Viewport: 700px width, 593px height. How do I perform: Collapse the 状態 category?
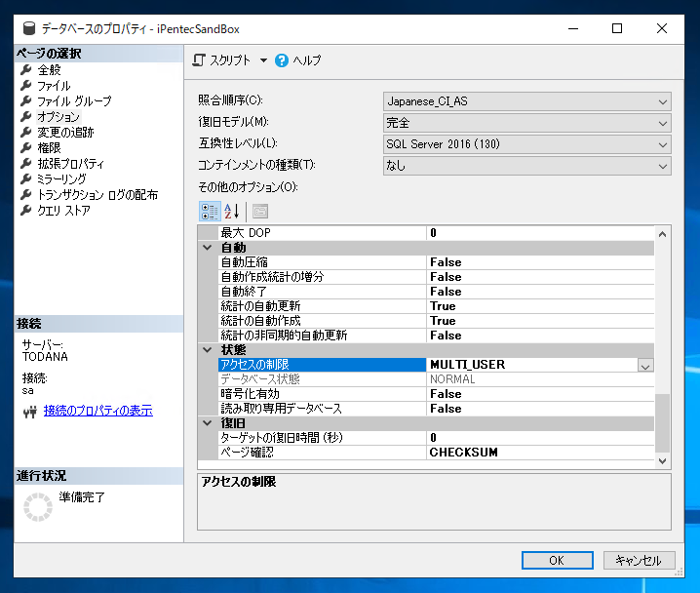(x=208, y=349)
